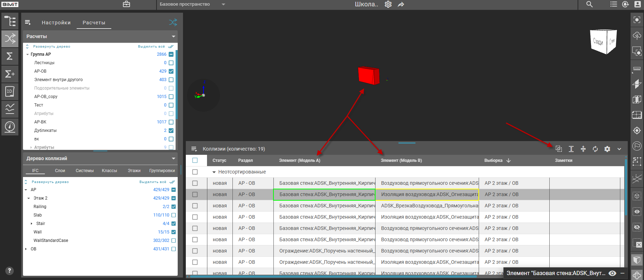Click the project settings gear next to Школа
Image resolution: width=644 pixels, height=280 pixels.
tap(388, 5)
